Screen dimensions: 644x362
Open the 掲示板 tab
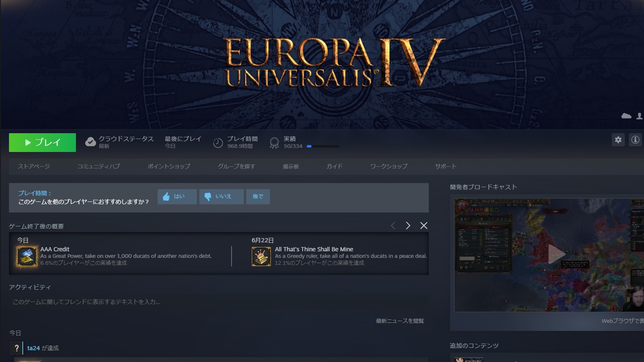click(x=291, y=166)
